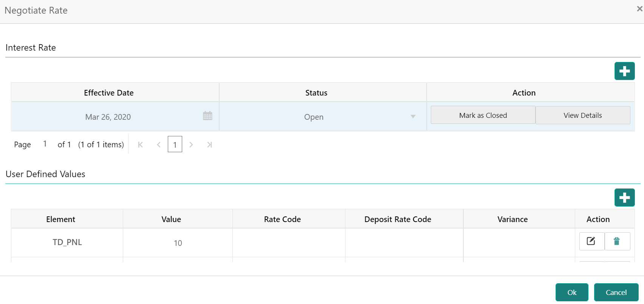Go to next page arrow
This screenshot has height=304, width=644.
191,145
